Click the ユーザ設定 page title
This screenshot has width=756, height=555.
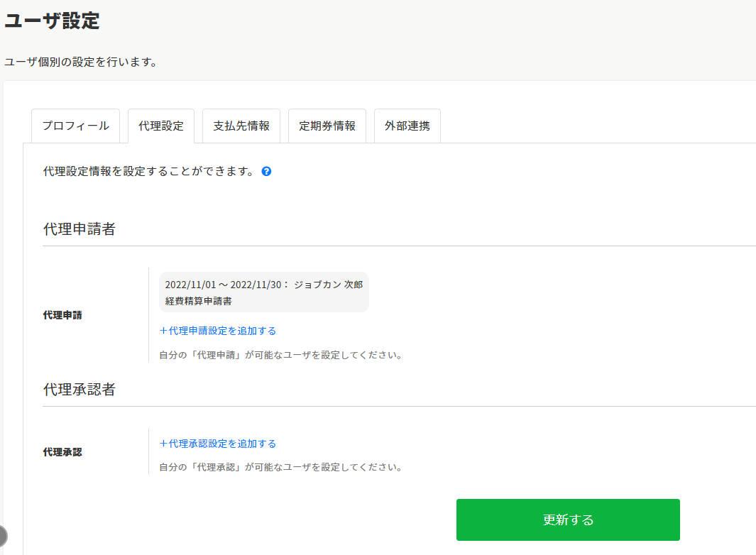(53, 21)
